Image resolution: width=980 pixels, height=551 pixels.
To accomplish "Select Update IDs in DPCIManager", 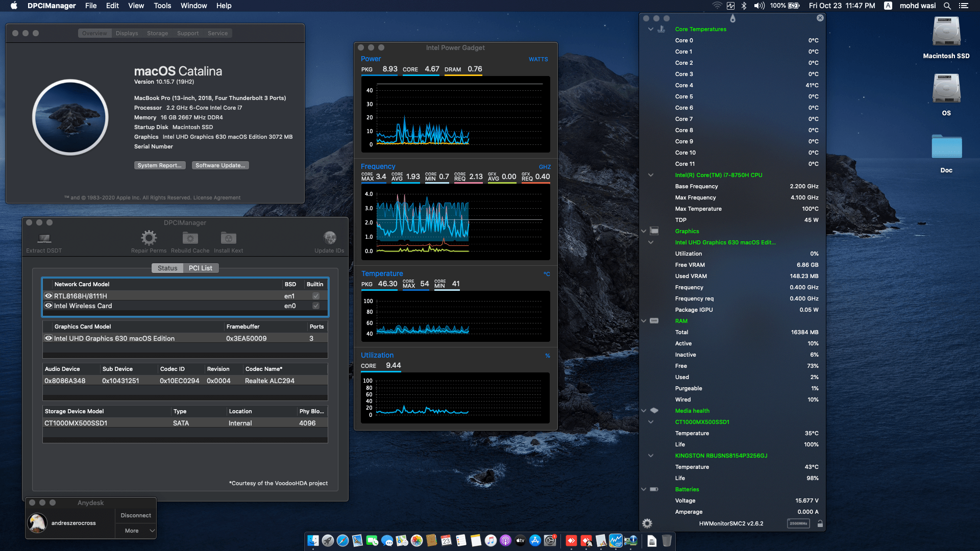I will 330,238.
